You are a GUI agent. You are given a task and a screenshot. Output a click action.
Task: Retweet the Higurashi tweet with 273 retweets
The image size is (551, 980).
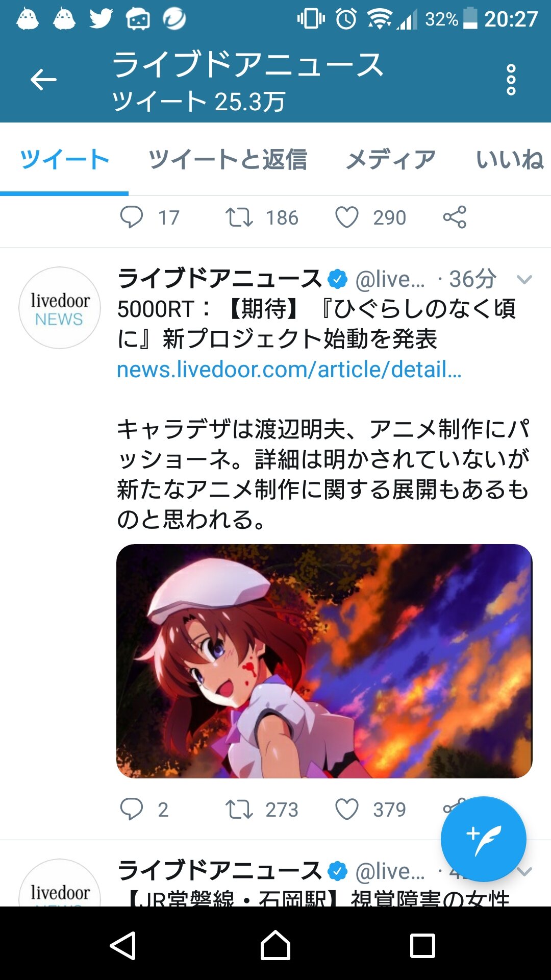[239, 809]
